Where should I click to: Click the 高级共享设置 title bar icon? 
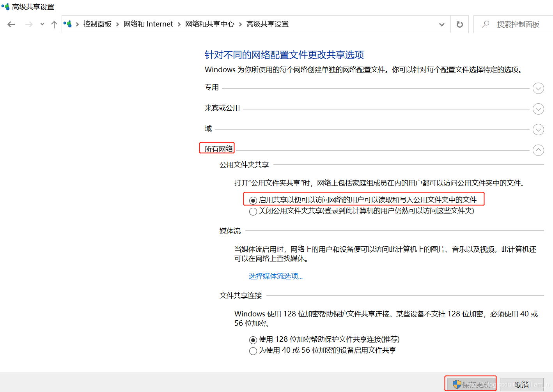[x=5, y=7]
